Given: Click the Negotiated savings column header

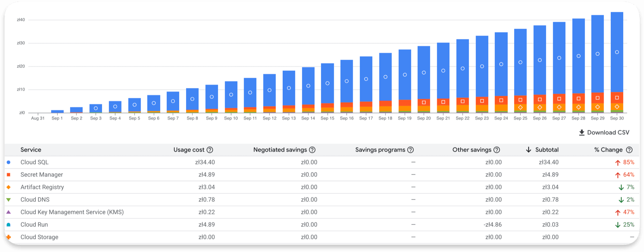Looking at the screenshot, I should pos(280,150).
